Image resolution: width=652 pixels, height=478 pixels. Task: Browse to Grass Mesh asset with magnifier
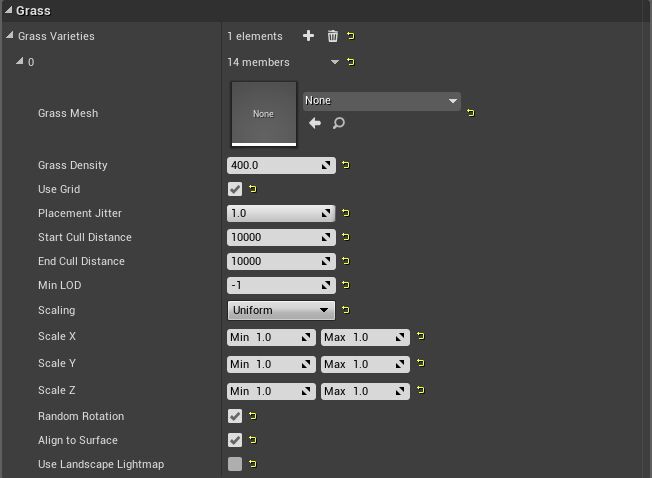pos(339,123)
